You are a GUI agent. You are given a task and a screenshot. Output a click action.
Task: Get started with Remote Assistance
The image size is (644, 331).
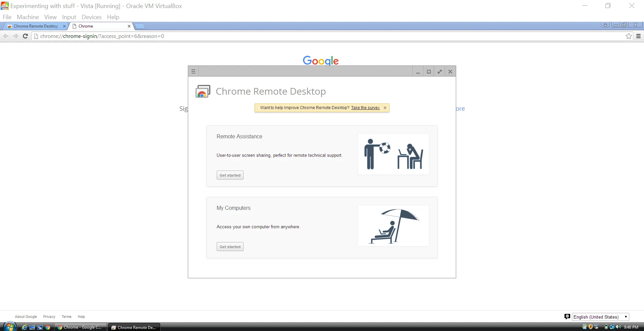click(230, 175)
